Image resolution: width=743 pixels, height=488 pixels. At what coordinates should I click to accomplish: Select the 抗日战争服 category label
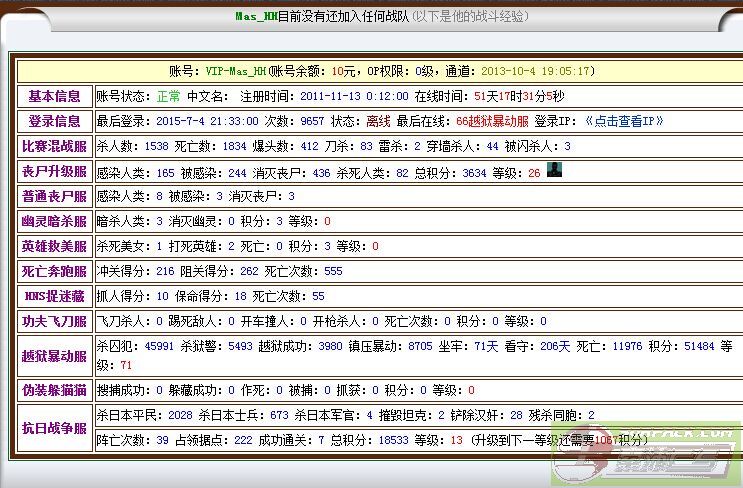pyautogui.click(x=54, y=428)
